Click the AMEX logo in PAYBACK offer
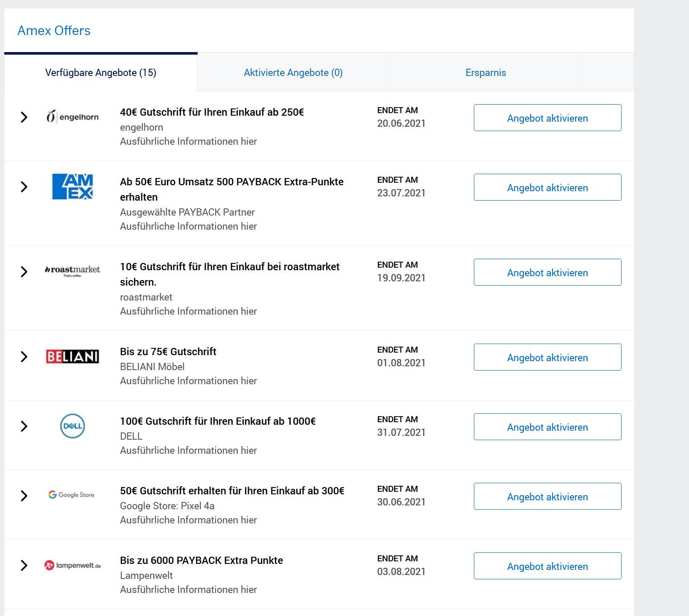This screenshot has height=616, width=689. pos(72,186)
